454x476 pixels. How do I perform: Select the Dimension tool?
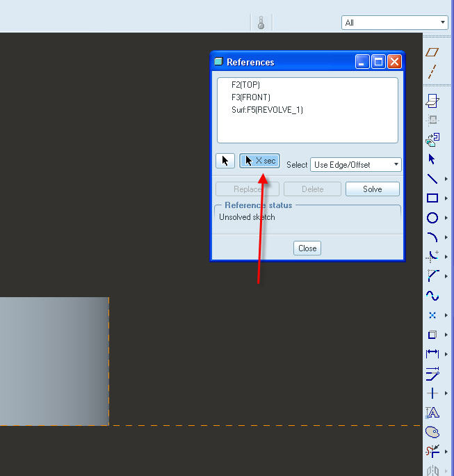coord(432,354)
